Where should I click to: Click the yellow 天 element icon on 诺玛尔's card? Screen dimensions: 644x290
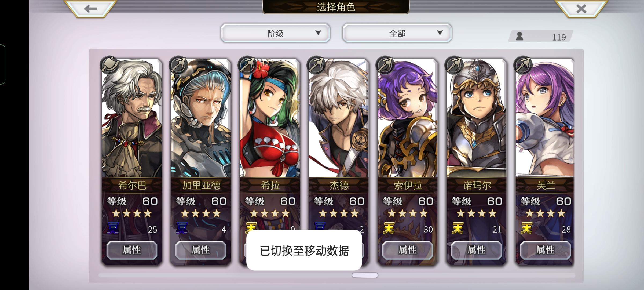458,228
